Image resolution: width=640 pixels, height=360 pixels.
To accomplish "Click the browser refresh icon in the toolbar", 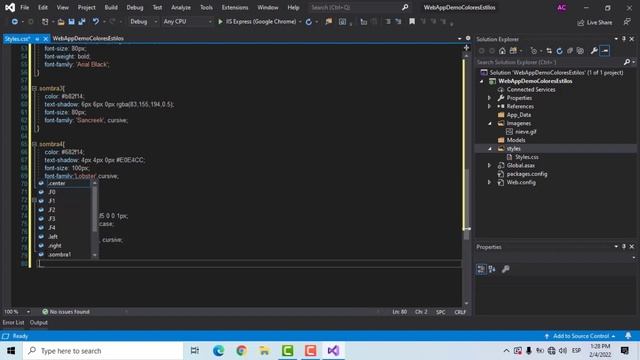I will tap(309, 22).
